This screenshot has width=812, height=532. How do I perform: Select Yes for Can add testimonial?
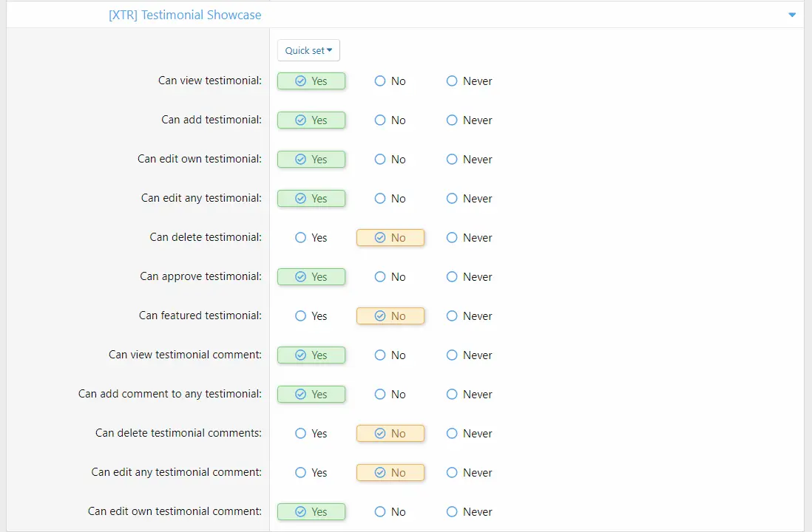pos(311,120)
